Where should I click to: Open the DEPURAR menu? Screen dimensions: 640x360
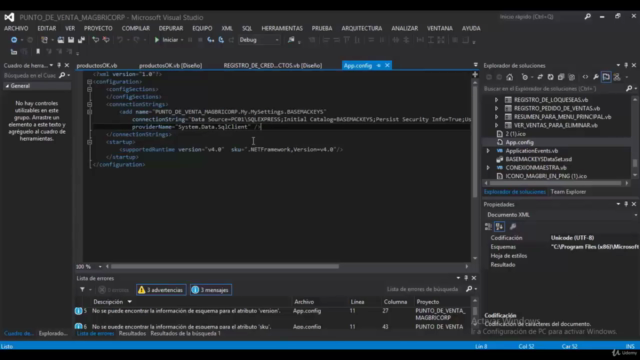[x=171, y=28]
